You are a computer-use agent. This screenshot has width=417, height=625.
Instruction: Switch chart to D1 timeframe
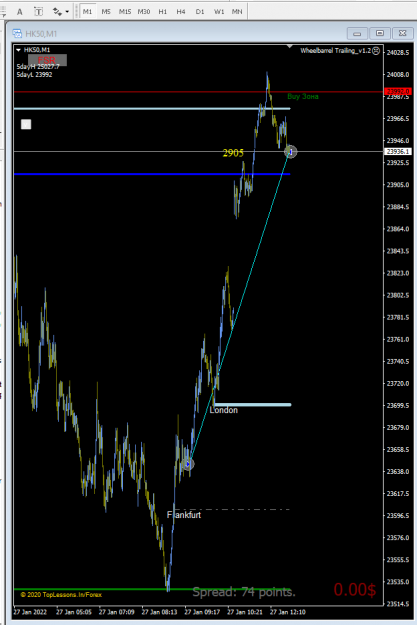200,12
